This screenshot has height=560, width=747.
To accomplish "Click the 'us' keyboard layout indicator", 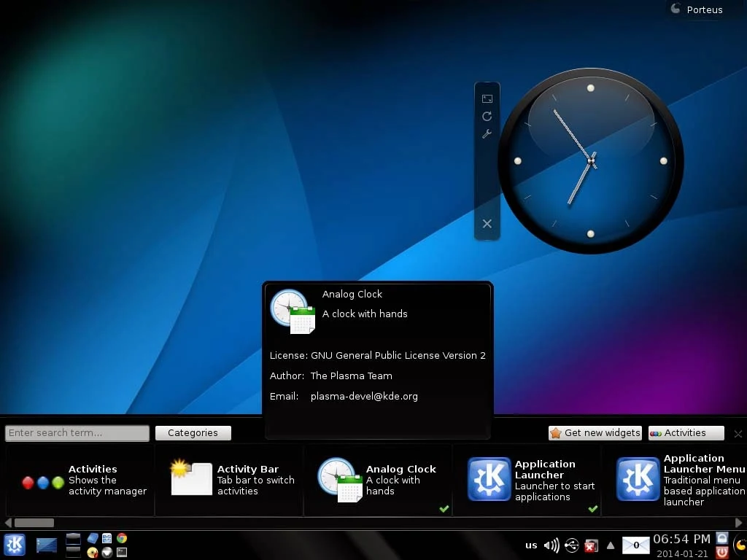I will (x=531, y=545).
